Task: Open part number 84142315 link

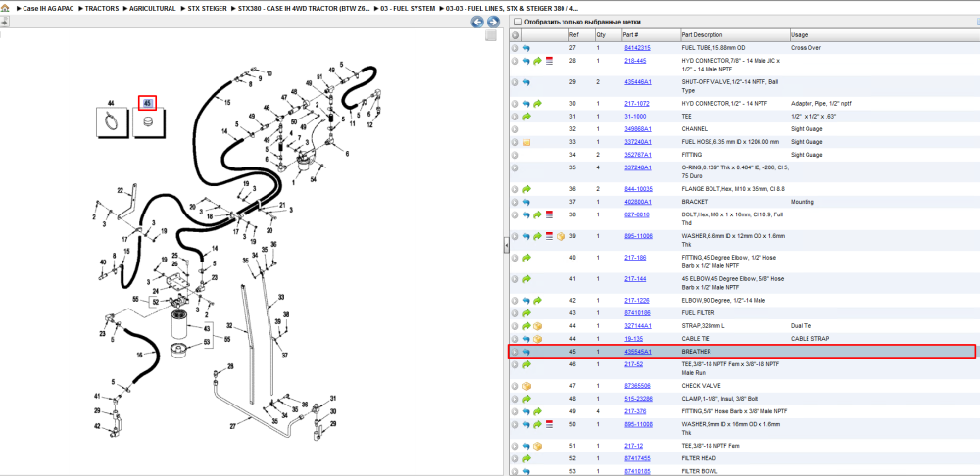Action: 637,48
